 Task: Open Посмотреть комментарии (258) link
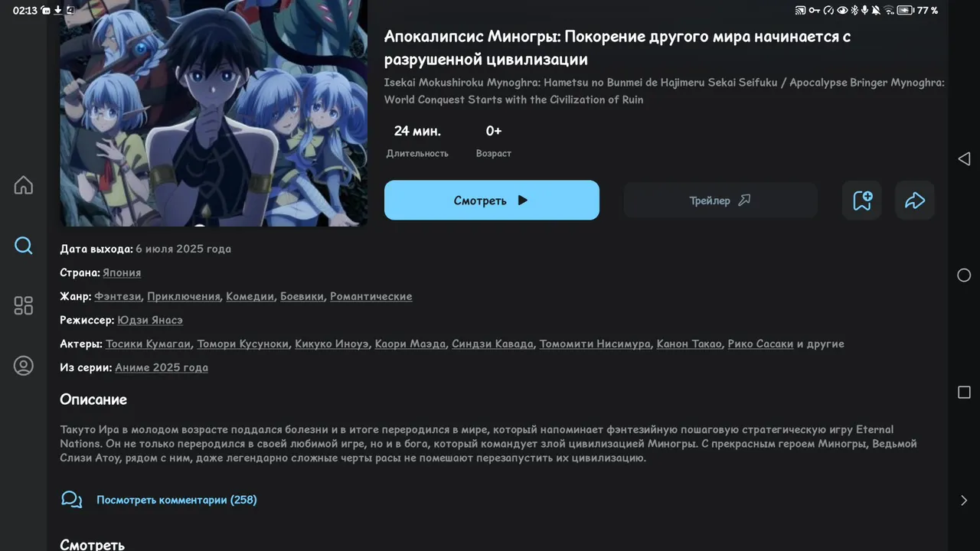177,500
